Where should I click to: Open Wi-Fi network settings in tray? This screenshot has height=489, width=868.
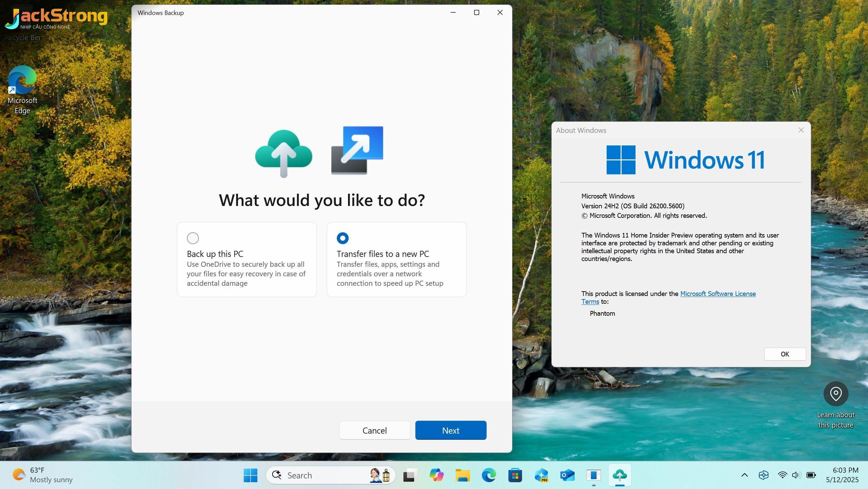pyautogui.click(x=782, y=475)
